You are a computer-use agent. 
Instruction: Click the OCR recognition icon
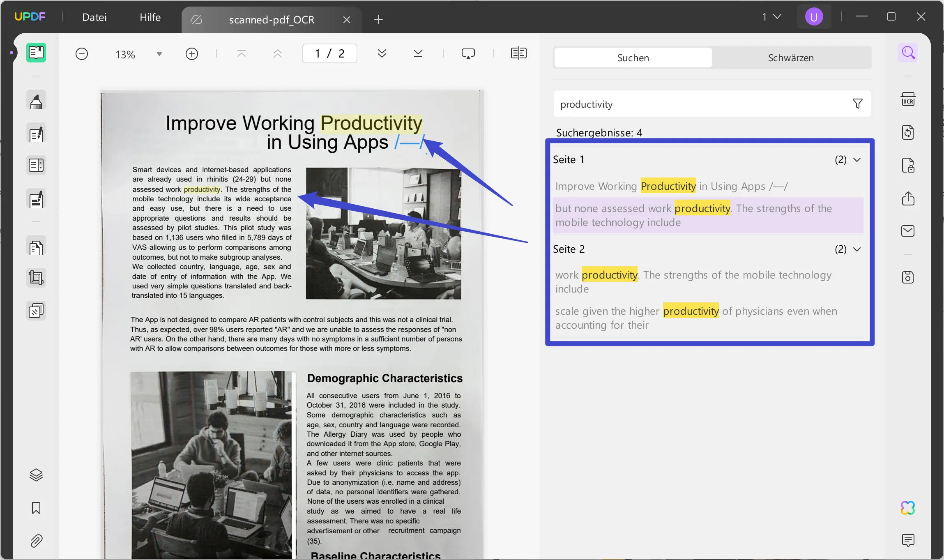(907, 99)
